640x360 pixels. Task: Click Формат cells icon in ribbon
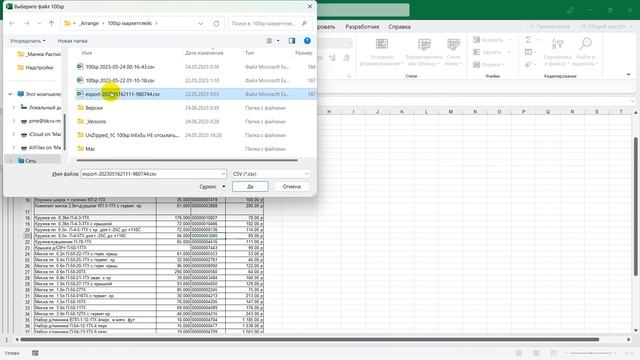pos(476,64)
